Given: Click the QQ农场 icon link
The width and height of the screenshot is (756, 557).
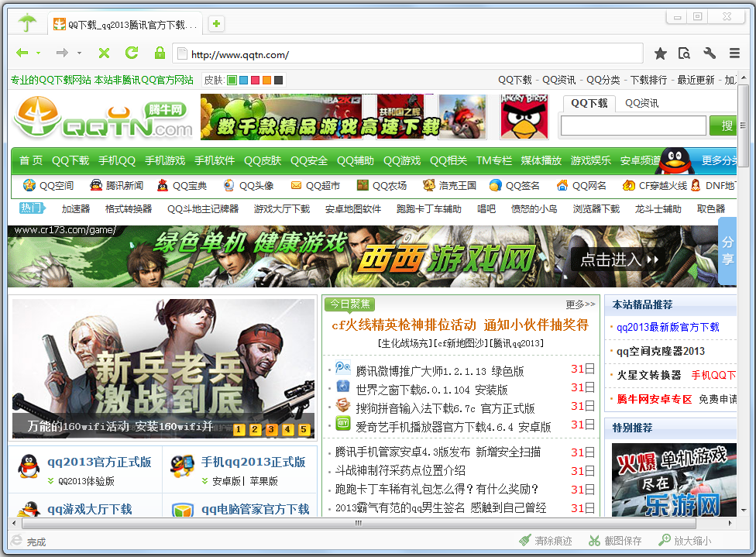Looking at the screenshot, I should coord(363,185).
